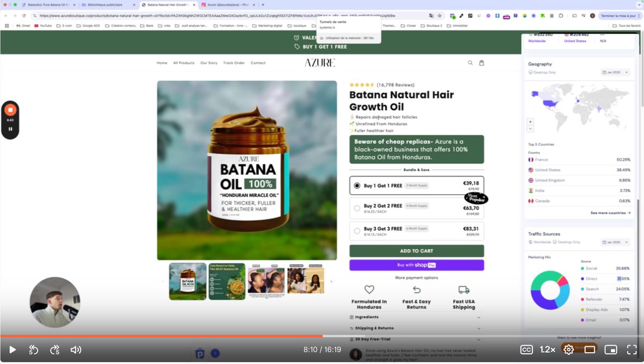Screen dimensions: 644x364
Task: Show next product thumbnails with right arrow
Action: (331, 281)
